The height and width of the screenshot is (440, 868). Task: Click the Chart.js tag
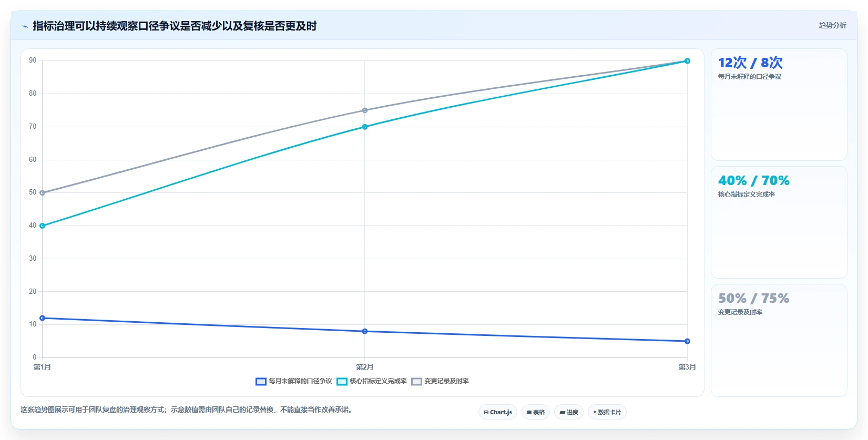(498, 412)
